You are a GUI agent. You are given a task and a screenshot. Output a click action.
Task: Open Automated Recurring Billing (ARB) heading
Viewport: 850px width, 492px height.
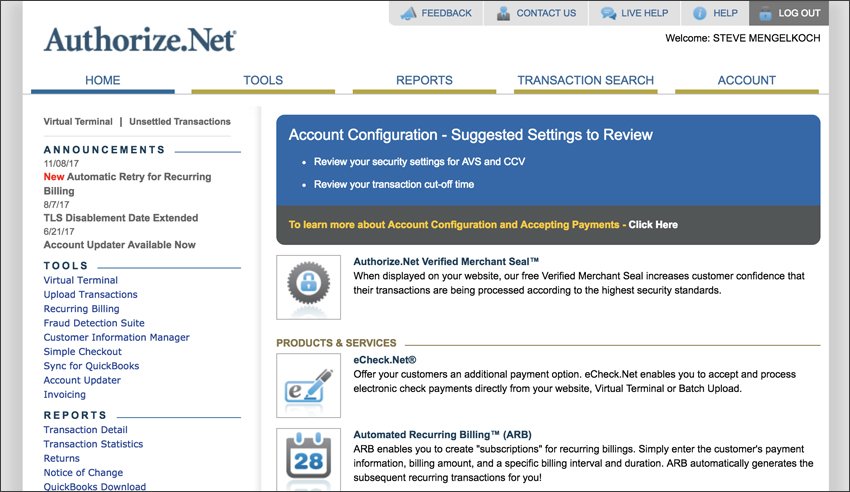coord(442,435)
